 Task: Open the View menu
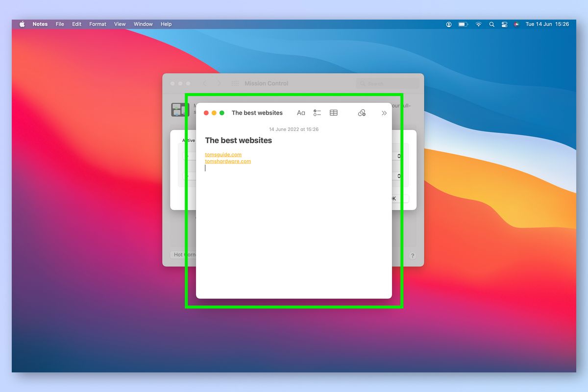[120, 24]
